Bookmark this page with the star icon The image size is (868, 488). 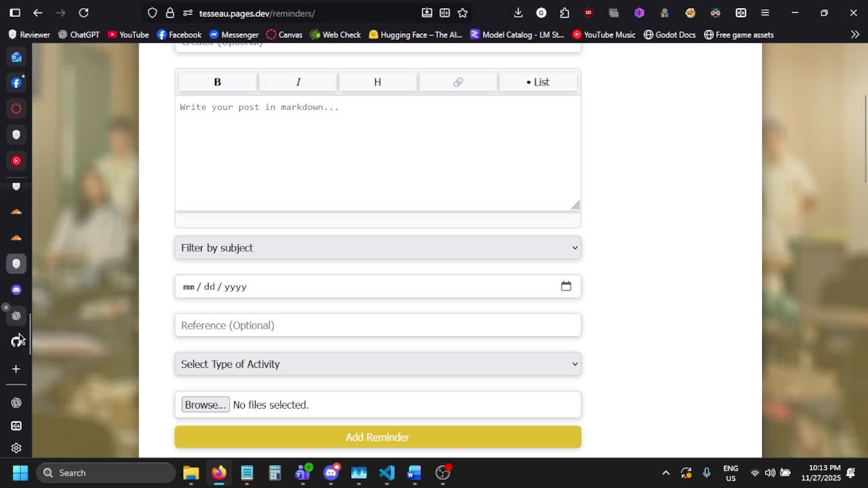pyautogui.click(x=462, y=13)
